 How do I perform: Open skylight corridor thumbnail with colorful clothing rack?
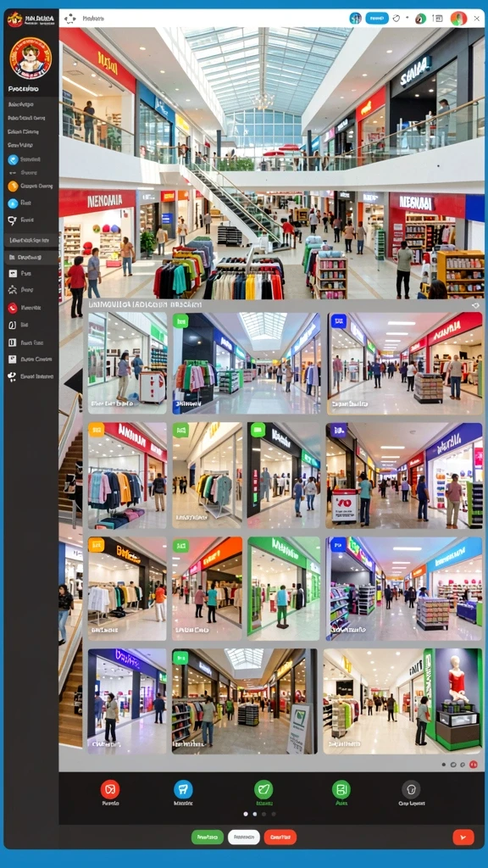pyautogui.click(x=247, y=363)
